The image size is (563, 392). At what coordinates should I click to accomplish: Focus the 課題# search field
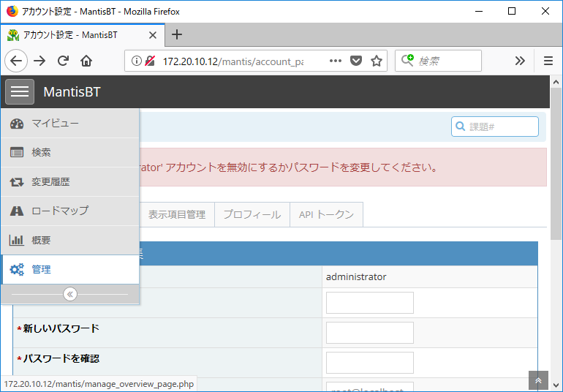[495, 127]
